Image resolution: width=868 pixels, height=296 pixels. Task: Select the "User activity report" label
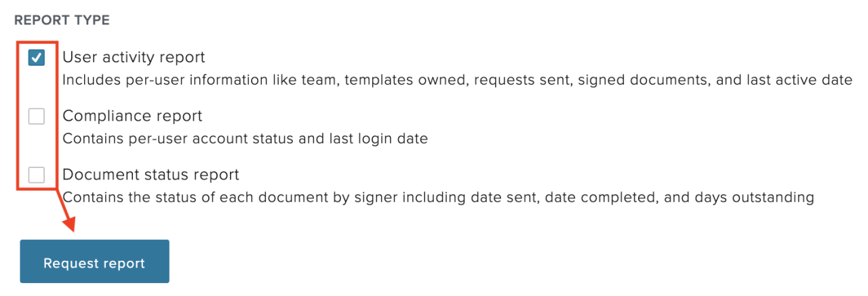pyautogui.click(x=134, y=58)
